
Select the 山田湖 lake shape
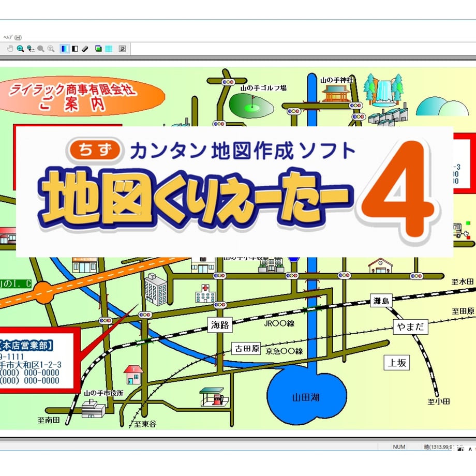click(x=307, y=395)
